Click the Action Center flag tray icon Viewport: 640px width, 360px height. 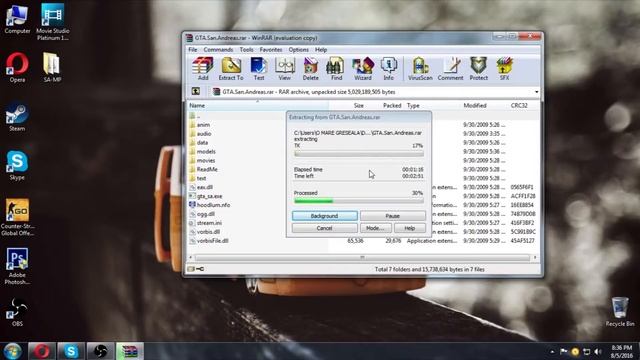pyautogui.click(x=564, y=351)
